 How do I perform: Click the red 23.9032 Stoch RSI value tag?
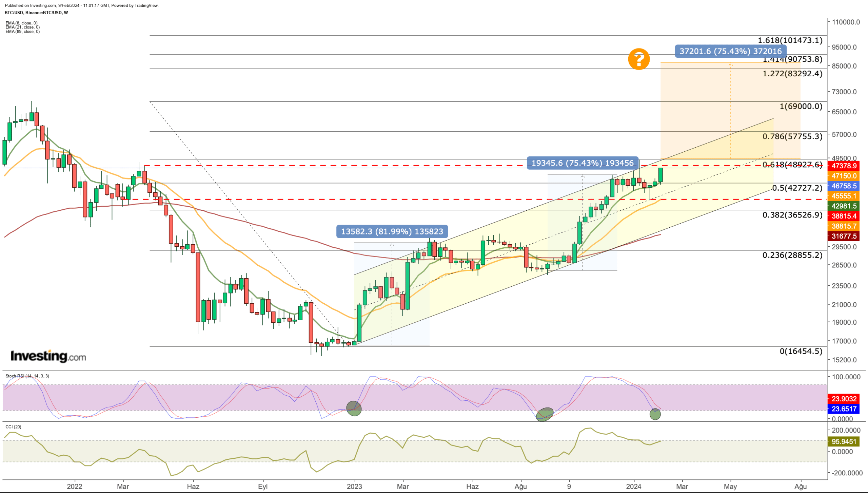click(x=844, y=399)
